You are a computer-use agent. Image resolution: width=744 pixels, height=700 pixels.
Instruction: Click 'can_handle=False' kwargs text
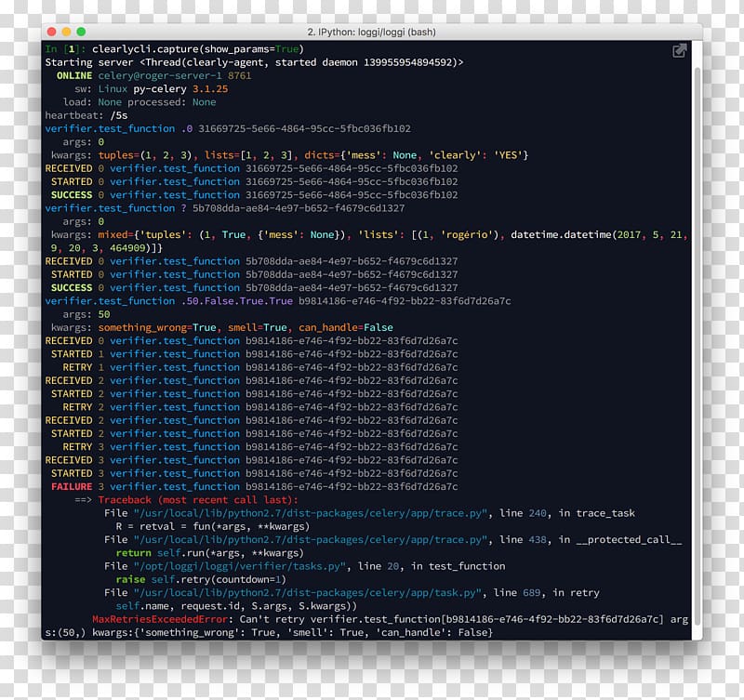(346, 328)
